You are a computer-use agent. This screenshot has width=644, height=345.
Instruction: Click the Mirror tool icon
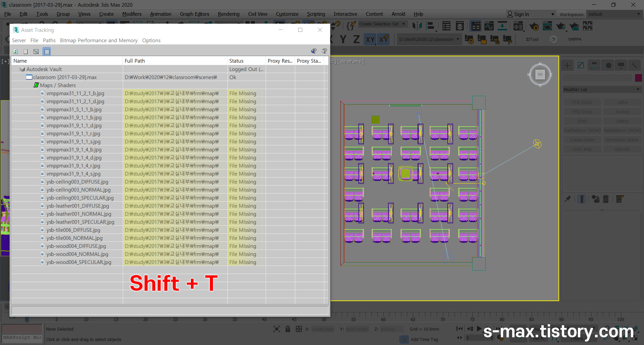(x=417, y=26)
